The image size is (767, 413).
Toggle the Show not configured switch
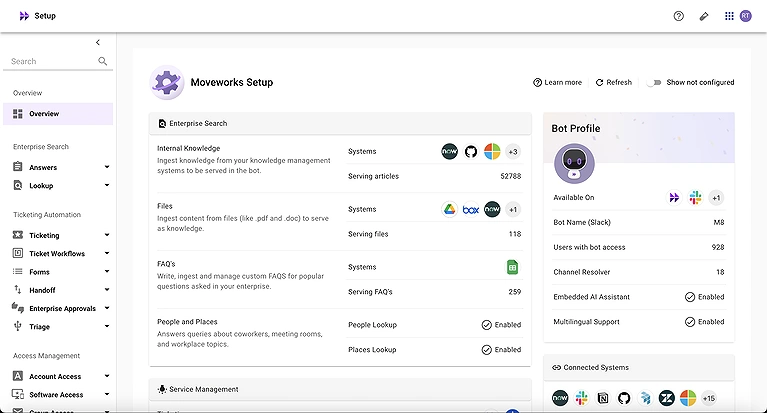point(654,82)
